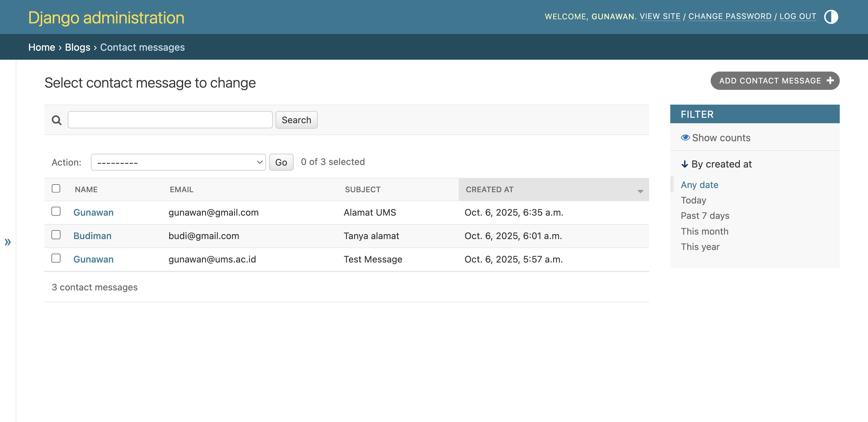Go to Blogs breadcrumb

click(77, 47)
